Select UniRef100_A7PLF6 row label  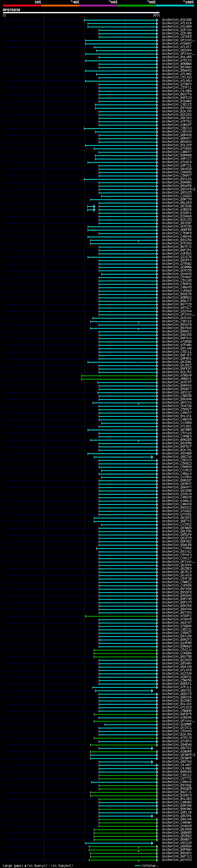[176, 61]
